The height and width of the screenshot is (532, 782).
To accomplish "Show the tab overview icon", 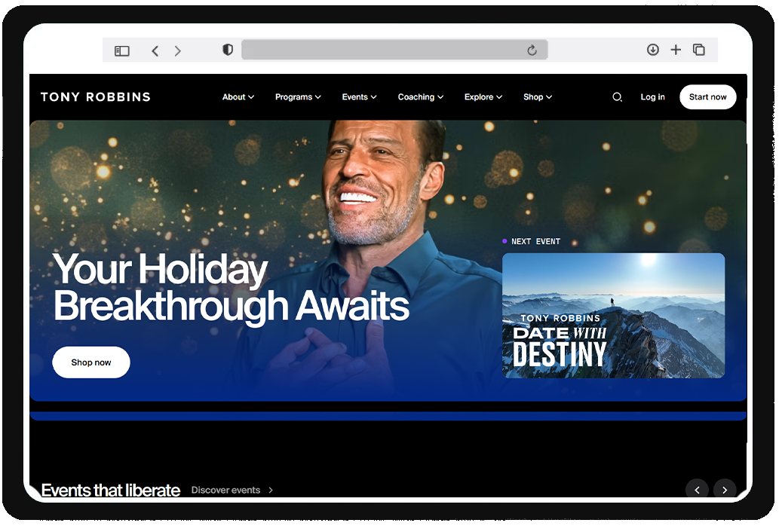I will 699,49.
